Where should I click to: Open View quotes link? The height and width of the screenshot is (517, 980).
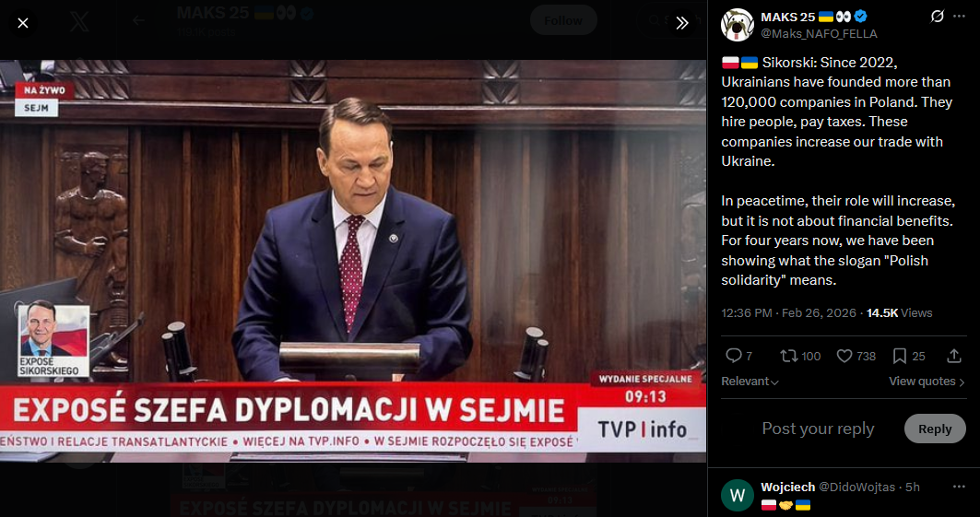(x=927, y=382)
